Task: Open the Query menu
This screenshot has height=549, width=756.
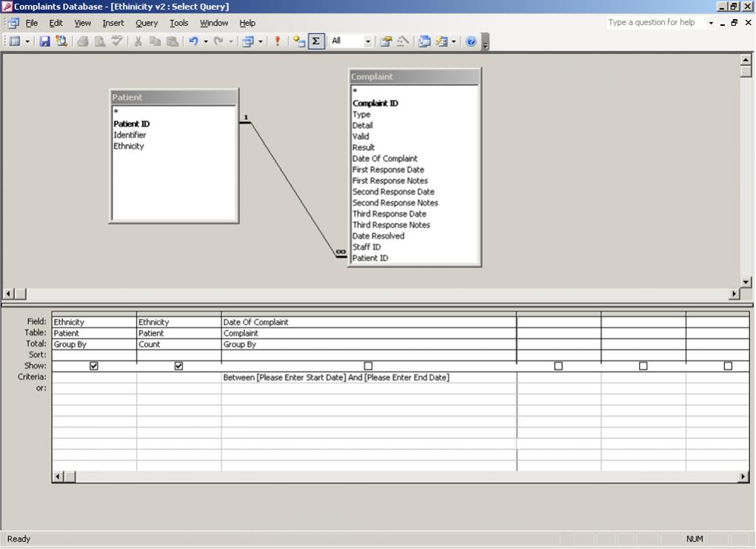Action: point(147,23)
